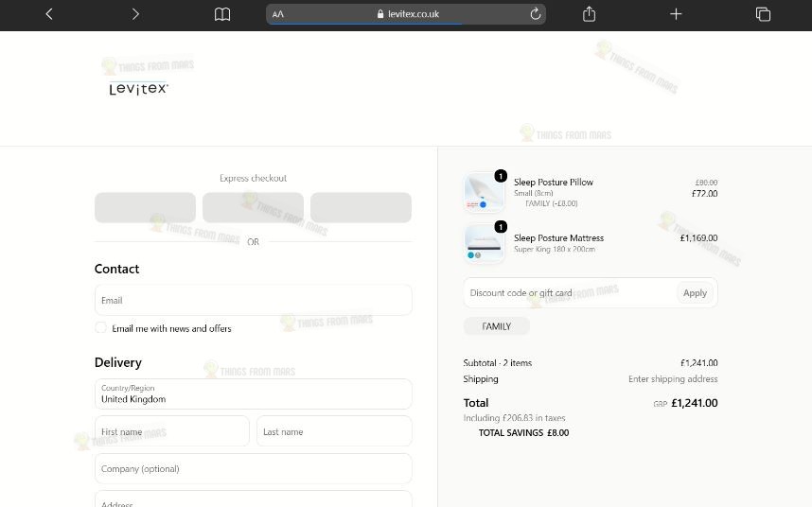The height and width of the screenshot is (507, 812).
Task: Click the £72.00 pillow price
Action: point(704,194)
